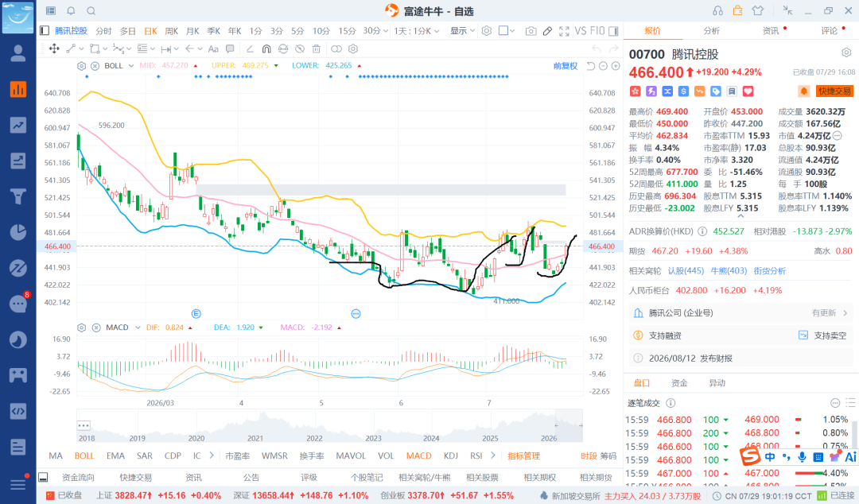Open the funnel screener sidebar icon
This screenshot has height=504, width=859.
click(18, 196)
